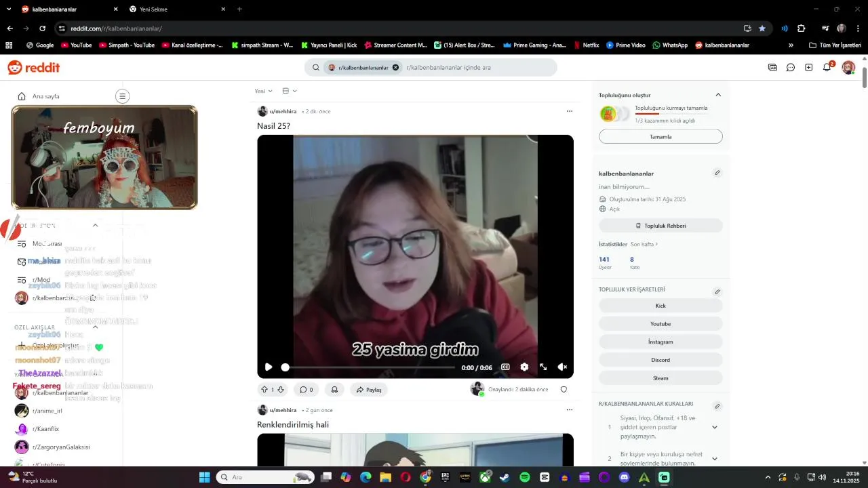Expand rule 2 about nefret söylemleri
Viewport: 868px width, 488px height.
pyautogui.click(x=714, y=459)
